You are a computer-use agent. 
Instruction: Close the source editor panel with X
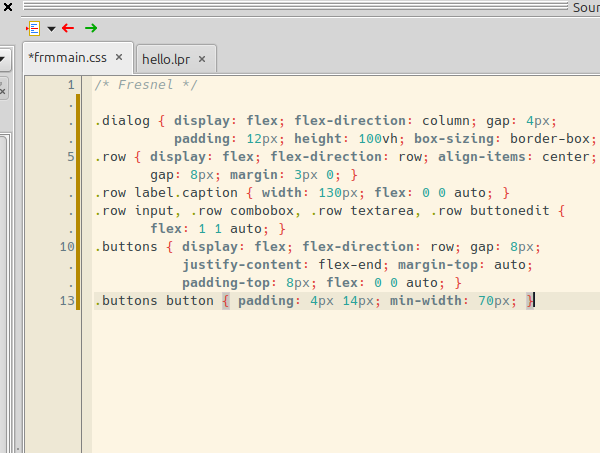pos(8,7)
